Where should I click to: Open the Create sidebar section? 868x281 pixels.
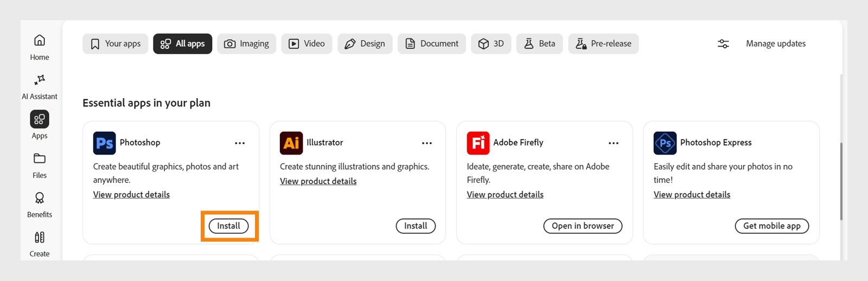[40, 244]
